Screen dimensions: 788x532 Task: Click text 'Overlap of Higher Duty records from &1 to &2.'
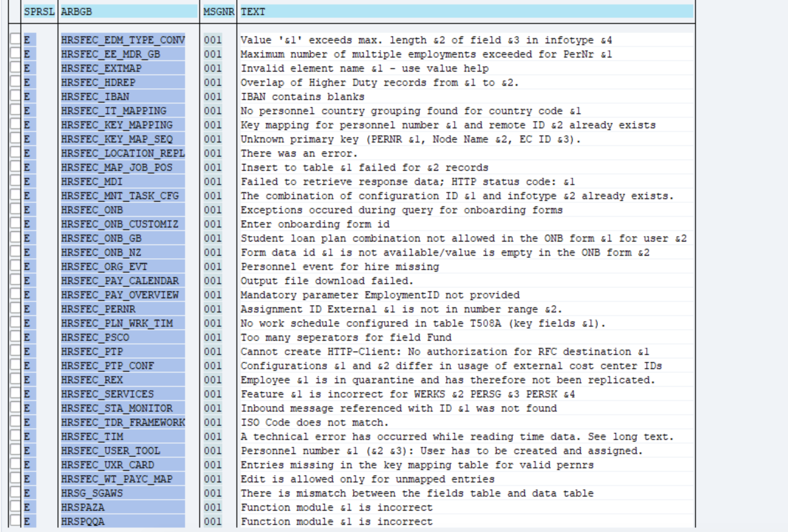(x=379, y=82)
